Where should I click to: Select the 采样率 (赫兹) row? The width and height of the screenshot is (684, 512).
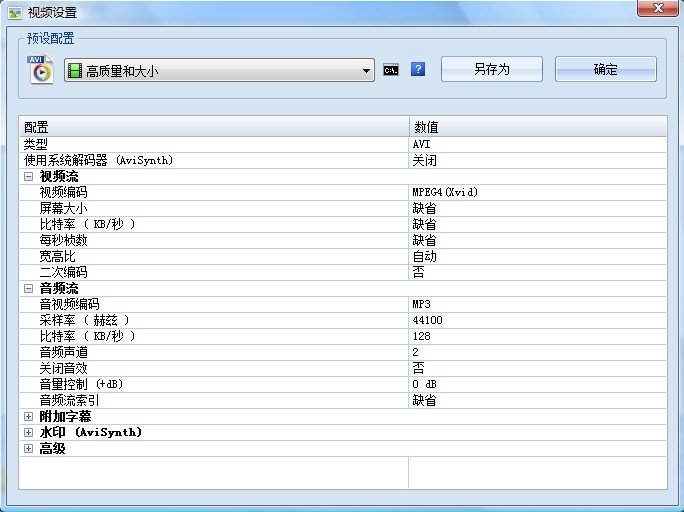click(343, 321)
